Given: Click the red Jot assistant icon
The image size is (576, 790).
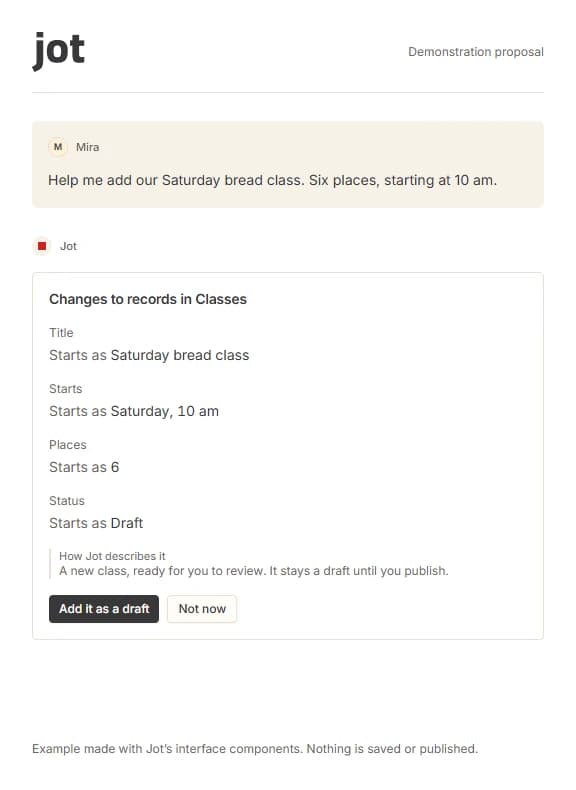Looking at the screenshot, I should (x=42, y=246).
